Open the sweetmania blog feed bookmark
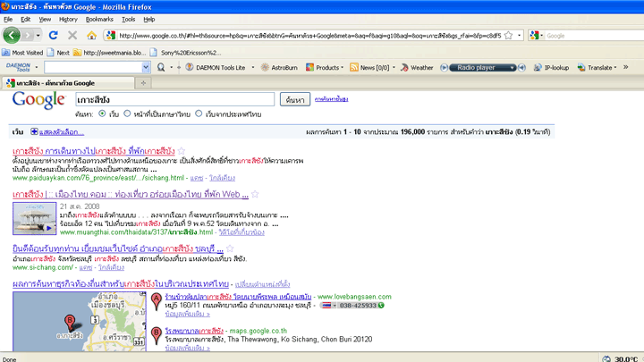Image resolution: width=644 pixels, height=362 pixels. pyautogui.click(x=110, y=53)
